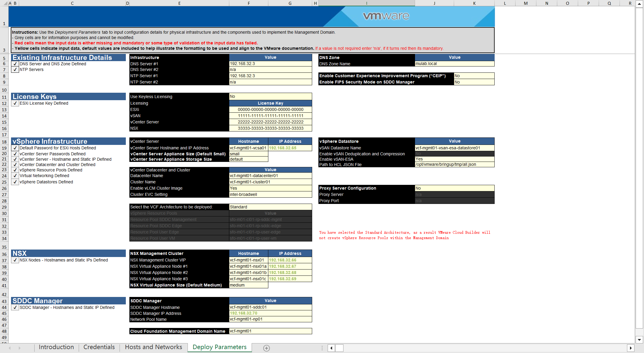
Task: Toggle NTP Servers checkbox
Action: 15,69
